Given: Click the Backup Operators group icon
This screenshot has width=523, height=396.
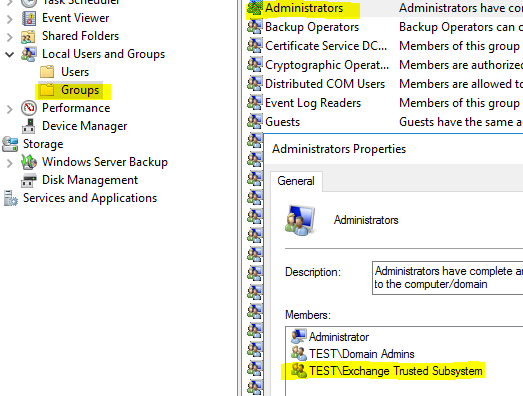Looking at the screenshot, I should (255, 27).
